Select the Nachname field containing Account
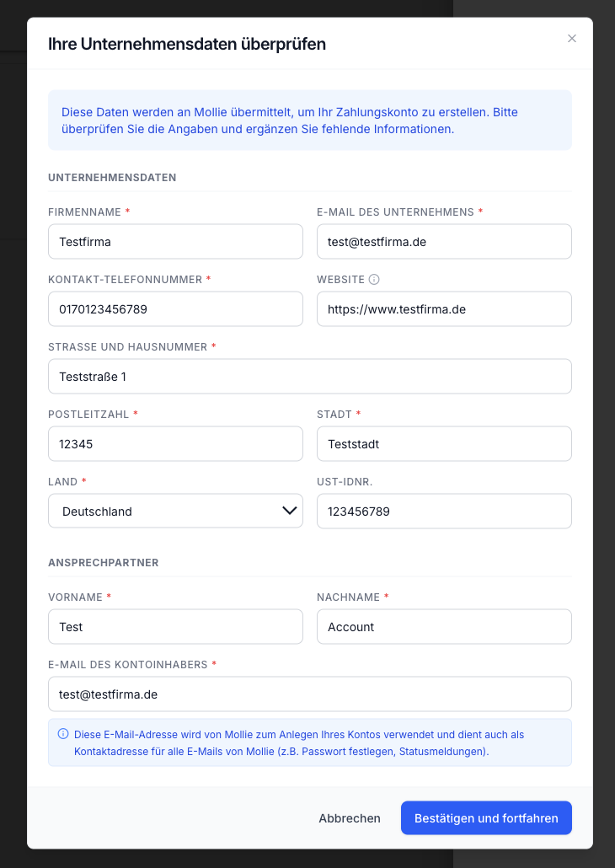The image size is (615, 868). 444,627
